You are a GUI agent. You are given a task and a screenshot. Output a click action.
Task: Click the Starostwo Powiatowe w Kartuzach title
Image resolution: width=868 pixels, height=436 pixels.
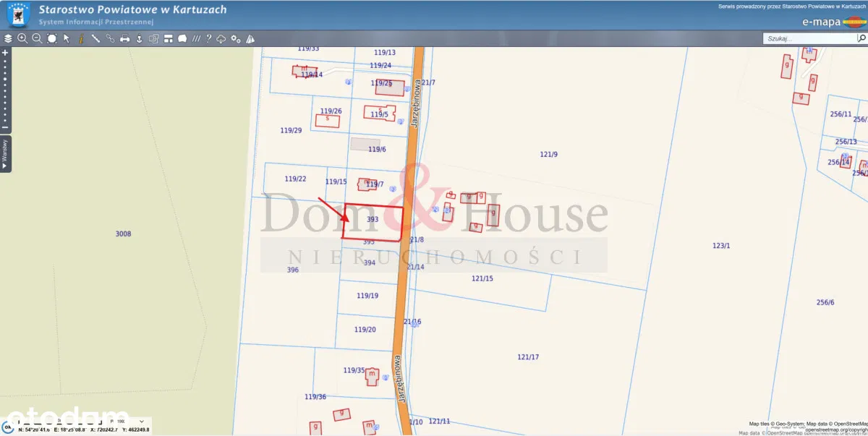pyautogui.click(x=132, y=10)
